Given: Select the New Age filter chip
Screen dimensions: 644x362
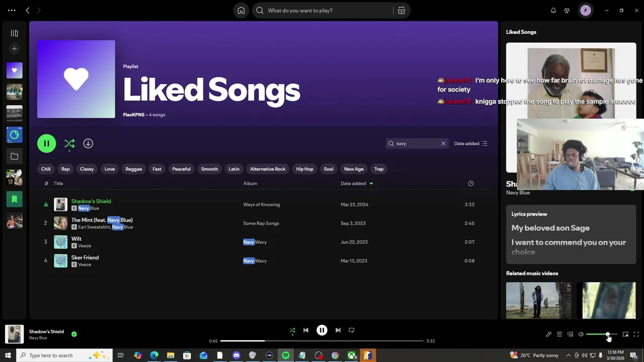Looking at the screenshot, I should pos(354,169).
